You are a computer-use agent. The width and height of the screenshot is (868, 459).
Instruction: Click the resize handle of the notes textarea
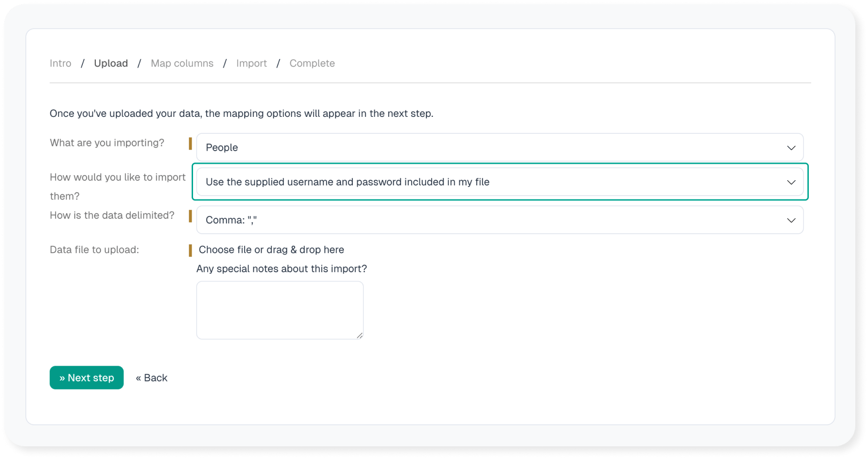tap(359, 335)
